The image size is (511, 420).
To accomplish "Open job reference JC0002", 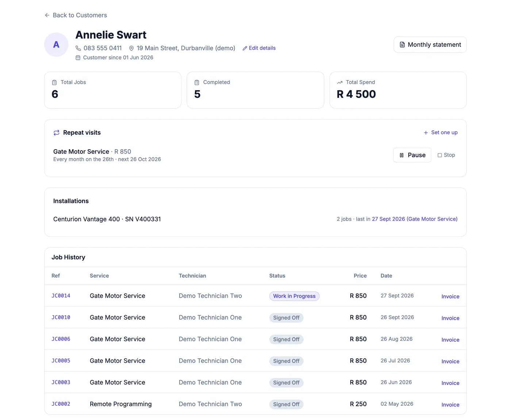I will pyautogui.click(x=61, y=404).
